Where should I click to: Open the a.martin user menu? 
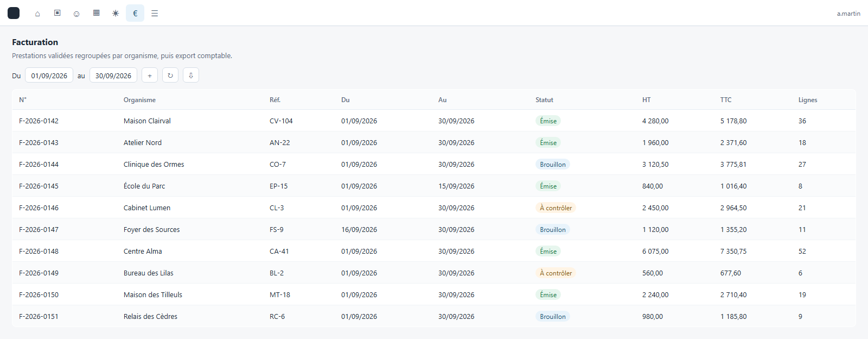point(848,14)
